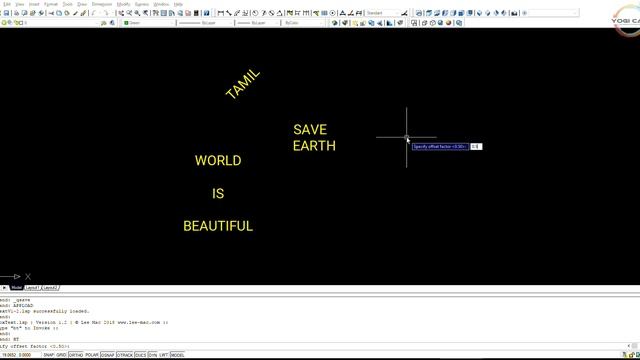640x360 pixels.
Task: Select the Zoom Window magnifier icon
Action: [137, 13]
